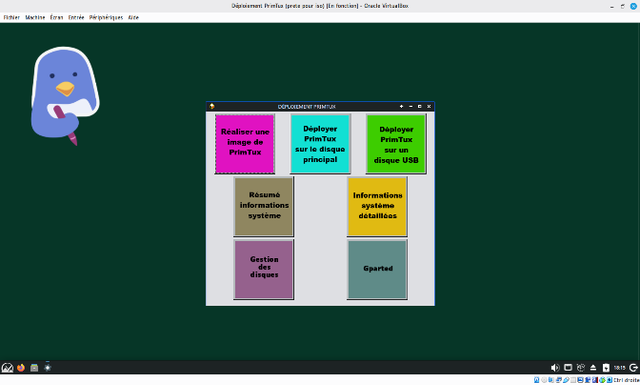Click the VirtualBox host key arrow icon
The height and width of the screenshot is (385, 640).
609,380
